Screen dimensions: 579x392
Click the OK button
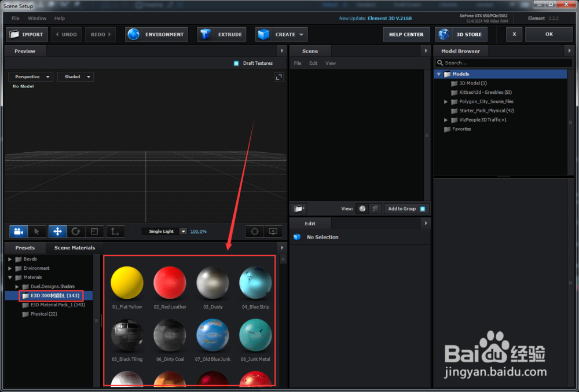[x=549, y=34]
